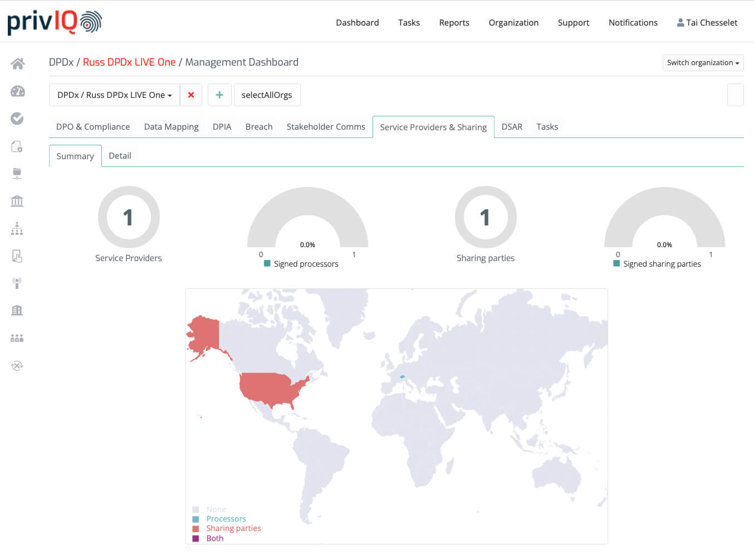Click the network folder sidebar icon

[x=17, y=174]
